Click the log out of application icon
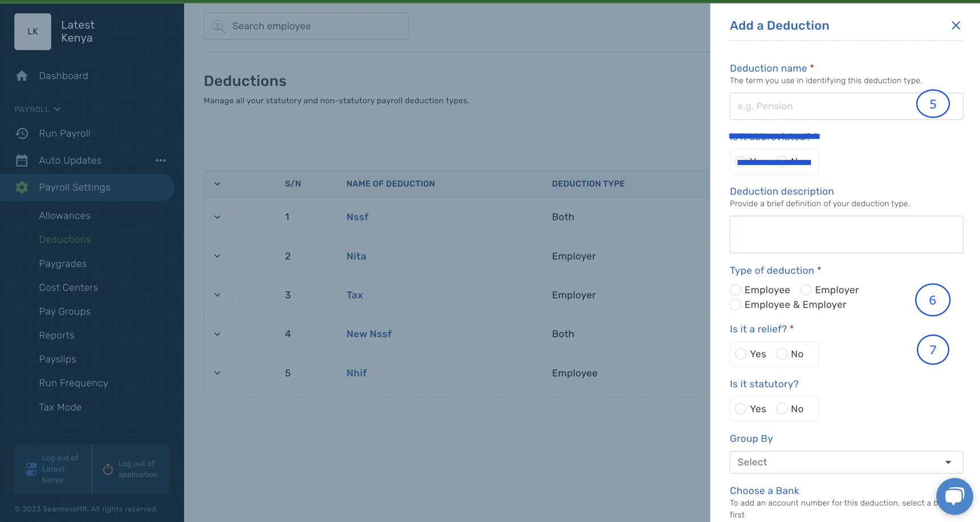Screen dimensions: 980x522 click(108, 469)
